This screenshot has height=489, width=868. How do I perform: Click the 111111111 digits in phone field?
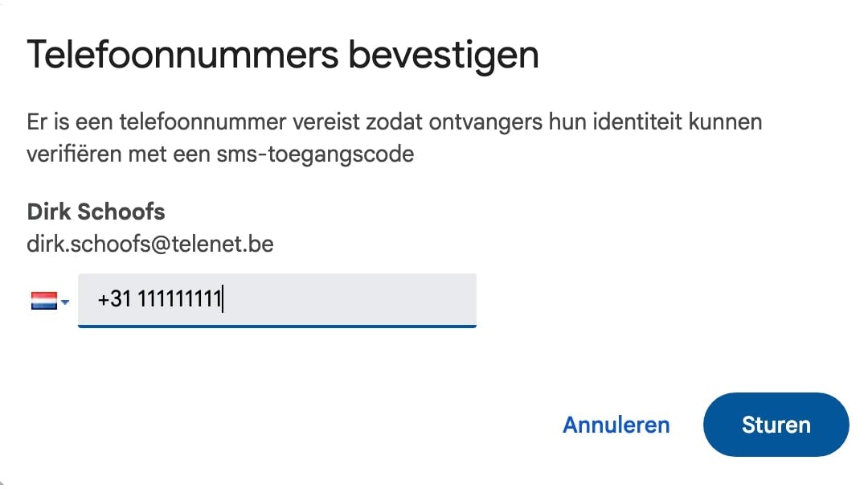pos(178,300)
